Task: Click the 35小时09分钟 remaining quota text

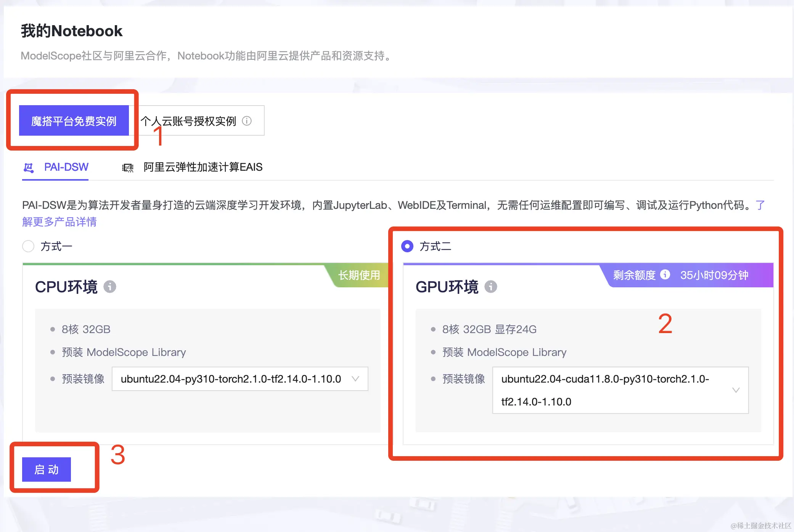Action: [714, 275]
